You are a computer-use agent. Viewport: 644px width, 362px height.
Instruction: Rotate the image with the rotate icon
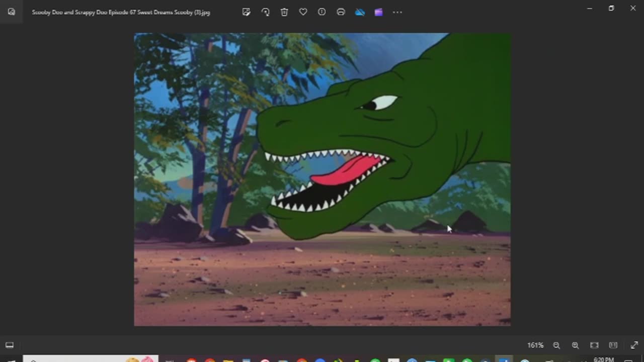tap(265, 12)
